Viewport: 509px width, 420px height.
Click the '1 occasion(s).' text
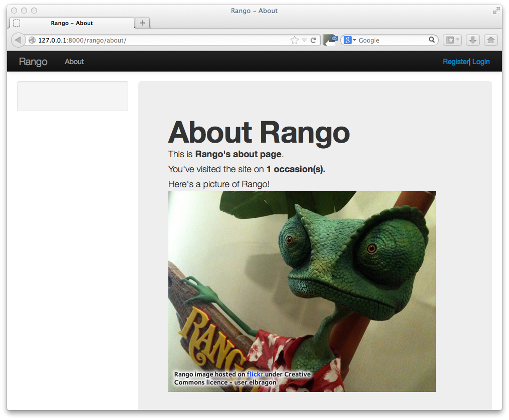point(296,169)
